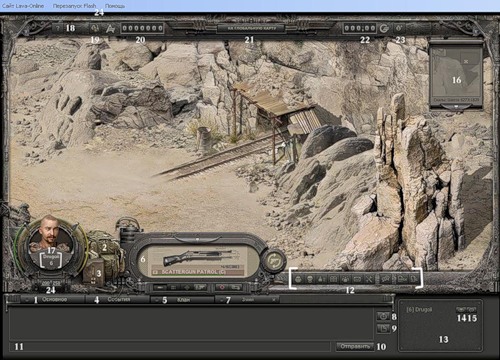Click the card icon in the bottom toolbar

point(357,279)
